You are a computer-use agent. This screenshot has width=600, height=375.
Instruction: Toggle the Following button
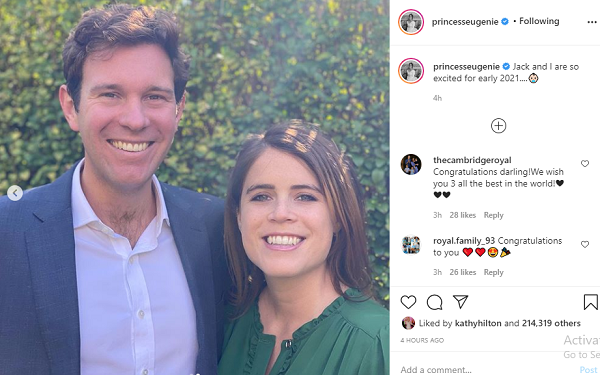click(x=539, y=21)
